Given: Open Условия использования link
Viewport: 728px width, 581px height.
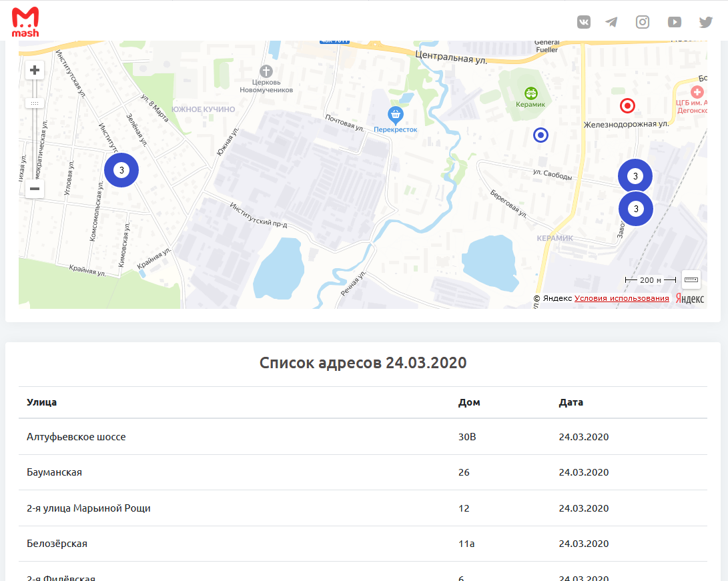Looking at the screenshot, I should [622, 298].
